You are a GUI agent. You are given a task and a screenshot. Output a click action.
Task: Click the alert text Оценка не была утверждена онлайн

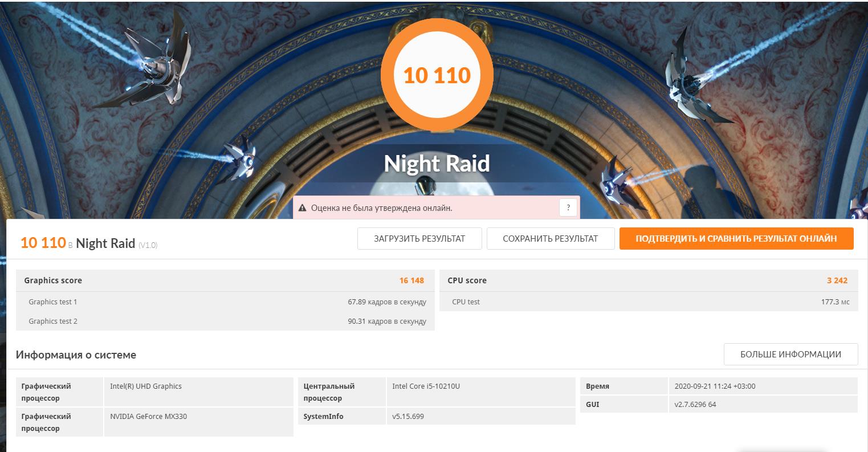(382, 208)
